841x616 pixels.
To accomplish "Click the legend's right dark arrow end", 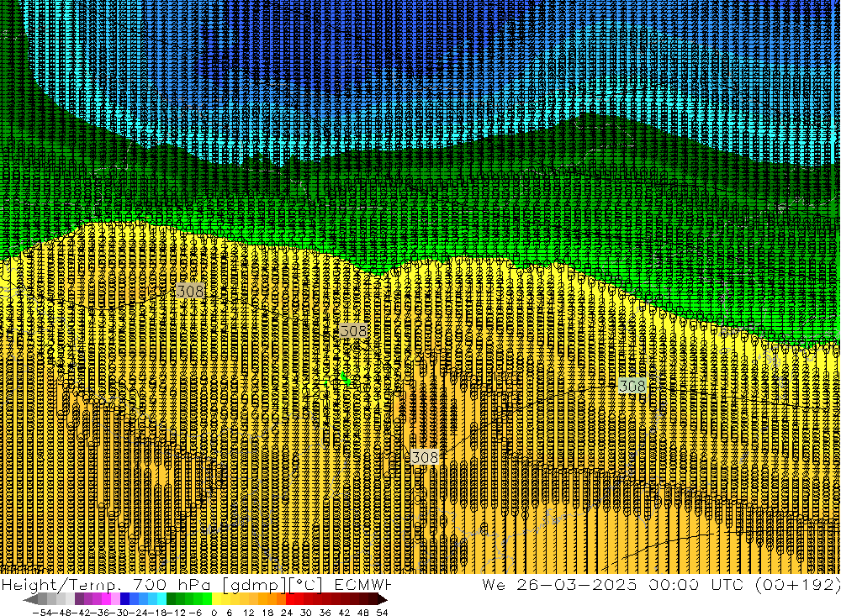I will (382, 599).
